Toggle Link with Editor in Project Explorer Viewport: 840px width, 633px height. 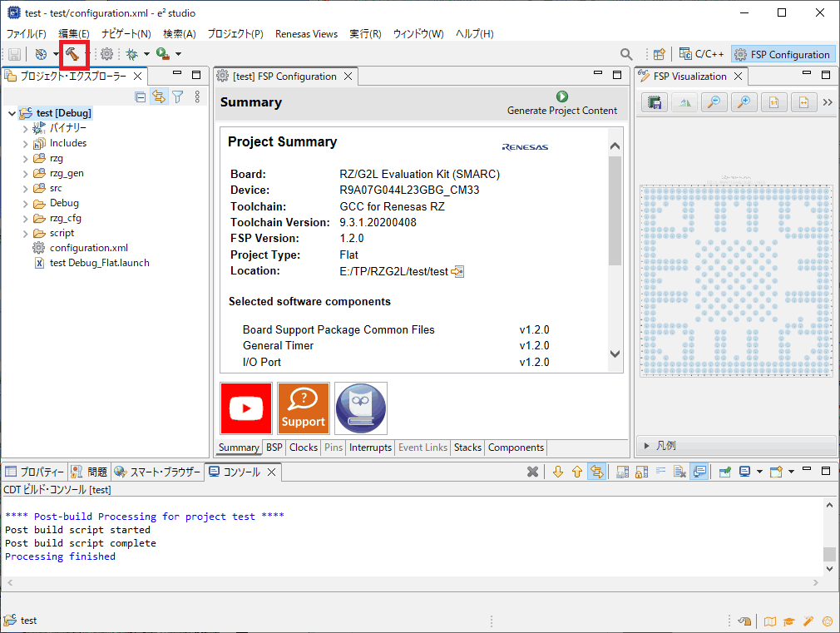[x=159, y=96]
